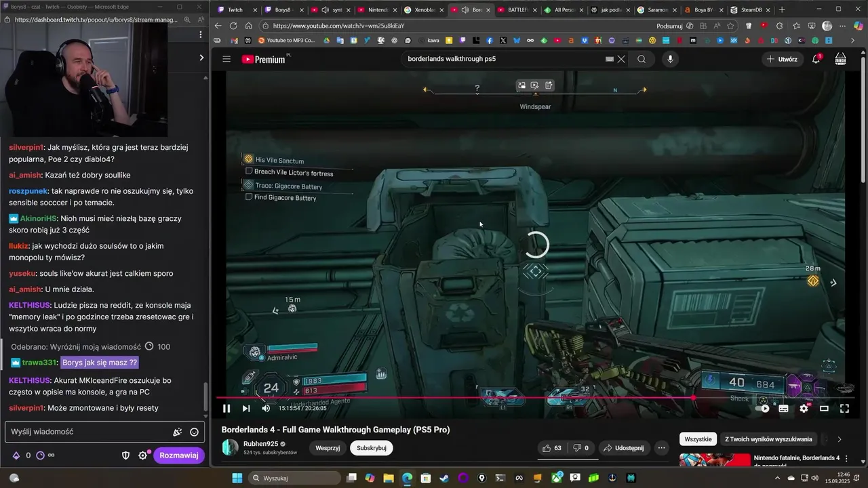Open Rubhen925 channel avatar
Screen dimensions: 868x488
(230, 448)
